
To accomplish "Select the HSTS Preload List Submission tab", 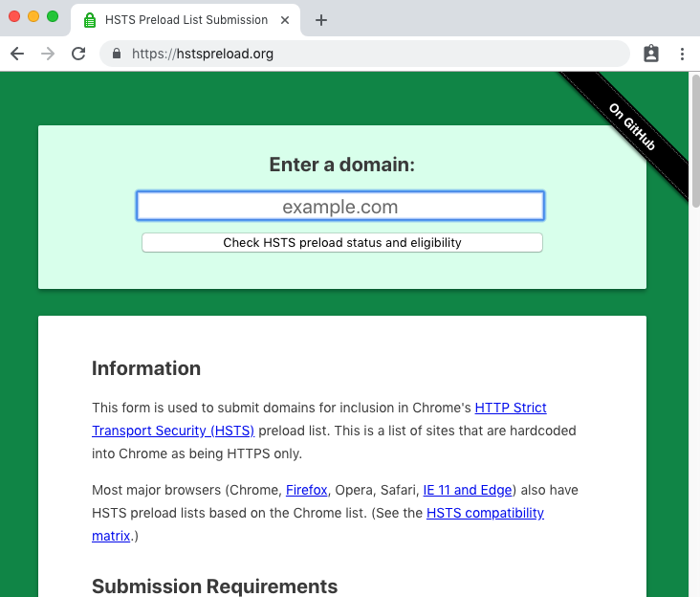I will [186, 20].
